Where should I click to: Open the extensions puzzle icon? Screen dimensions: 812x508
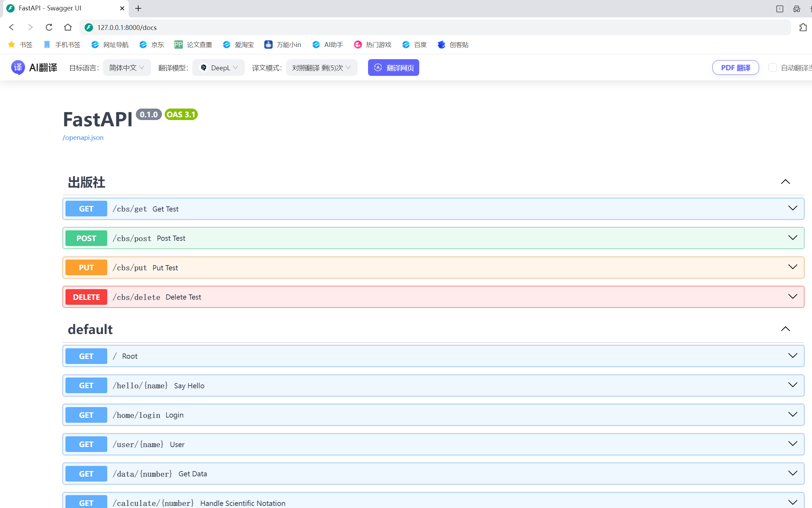coord(803,27)
